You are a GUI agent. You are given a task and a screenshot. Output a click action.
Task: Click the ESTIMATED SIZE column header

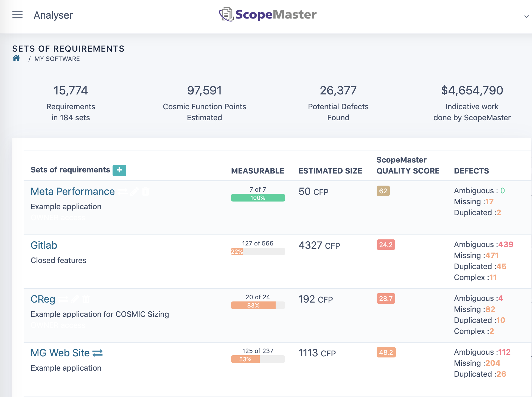(330, 171)
